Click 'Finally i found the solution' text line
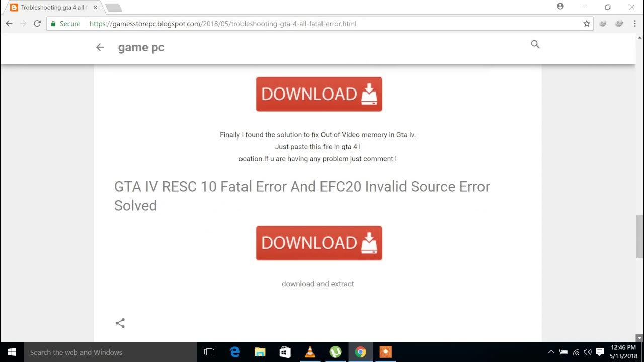This screenshot has height=362, width=644. point(317,135)
